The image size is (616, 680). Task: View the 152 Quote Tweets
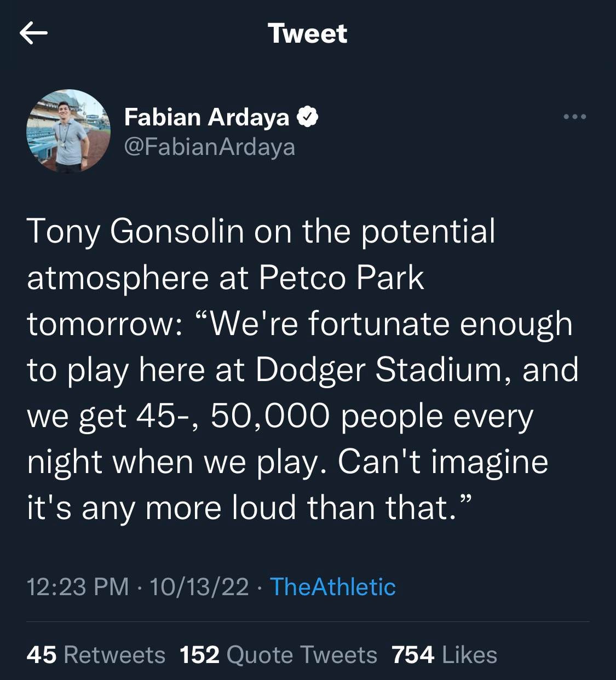pos(278,655)
